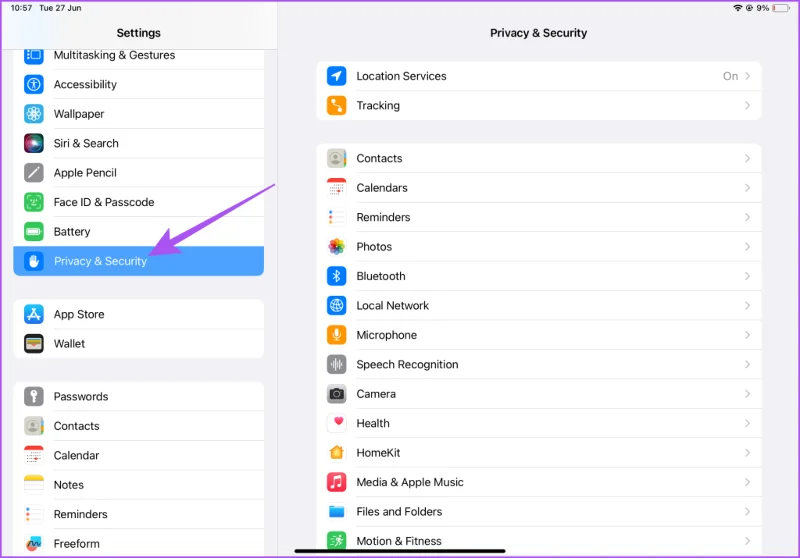800x558 pixels.
Task: Tap the orange Microphone icon
Action: coord(336,335)
